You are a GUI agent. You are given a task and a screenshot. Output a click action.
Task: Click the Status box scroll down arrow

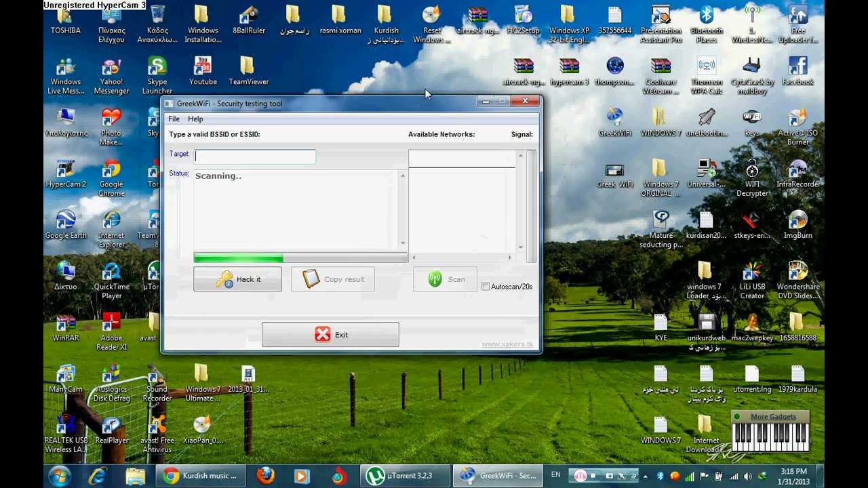pos(403,243)
